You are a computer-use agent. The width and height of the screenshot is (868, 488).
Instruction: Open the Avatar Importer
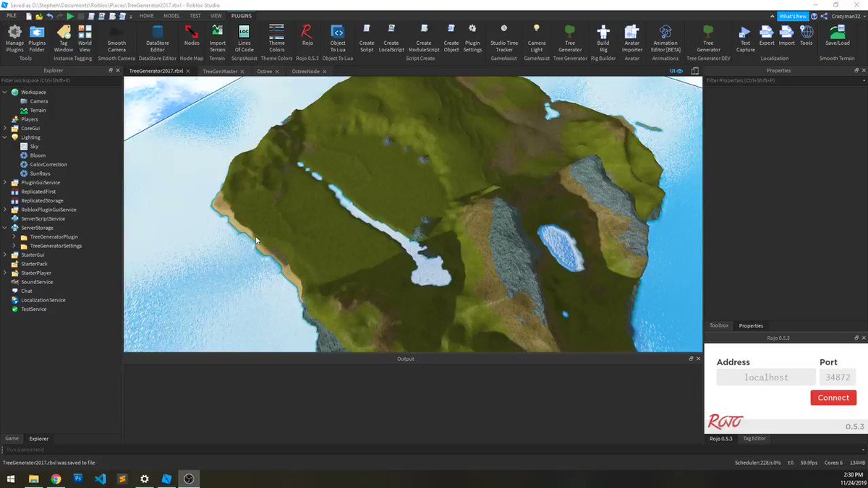(x=632, y=38)
